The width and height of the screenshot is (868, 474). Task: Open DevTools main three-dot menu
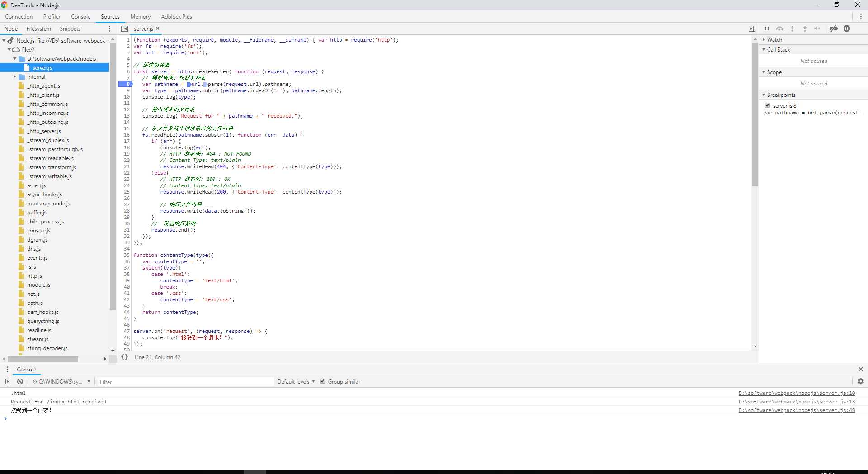point(861,16)
